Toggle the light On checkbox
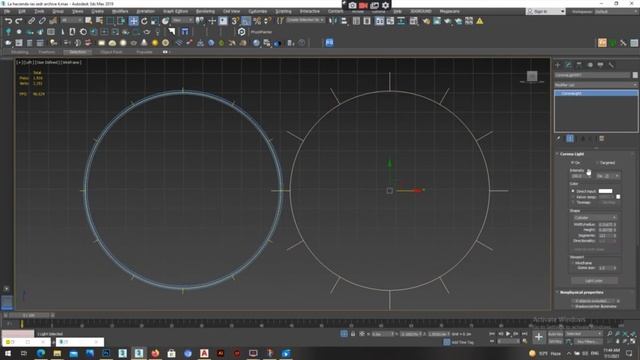This screenshot has height=360, width=640. pyautogui.click(x=573, y=163)
